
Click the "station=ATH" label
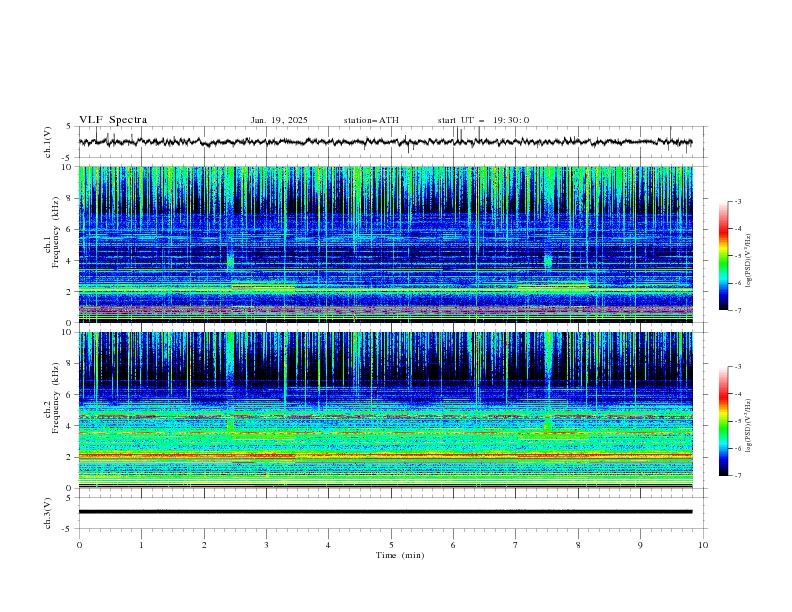tap(371, 120)
